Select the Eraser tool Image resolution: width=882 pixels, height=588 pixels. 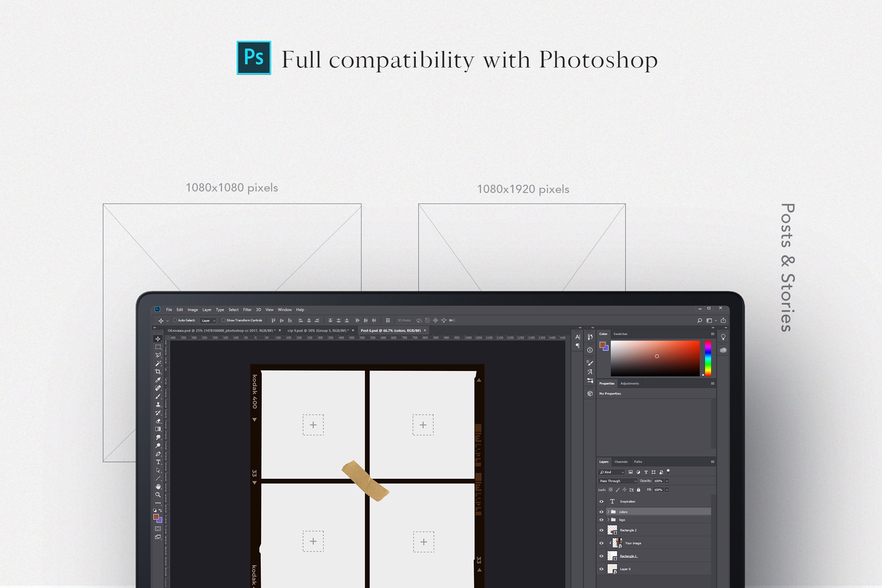tap(158, 421)
